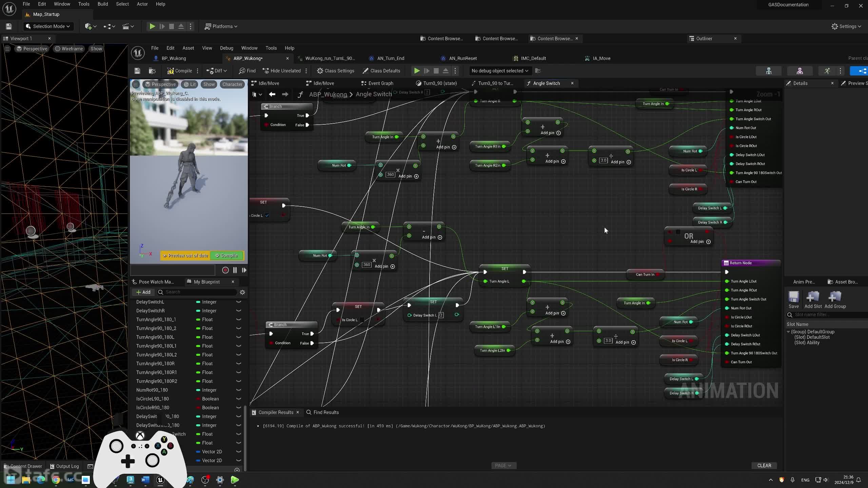Start blueprint editor simulation play button

tap(417, 70)
